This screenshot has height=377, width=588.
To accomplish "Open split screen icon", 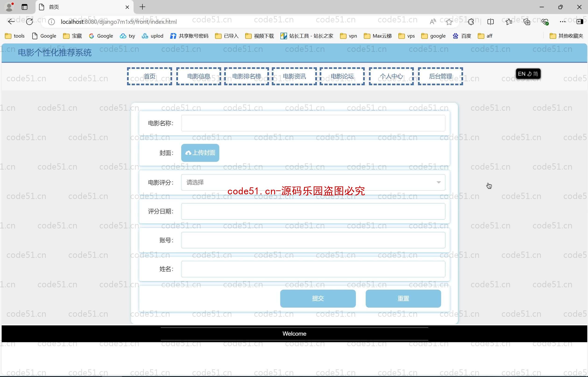I will point(490,22).
